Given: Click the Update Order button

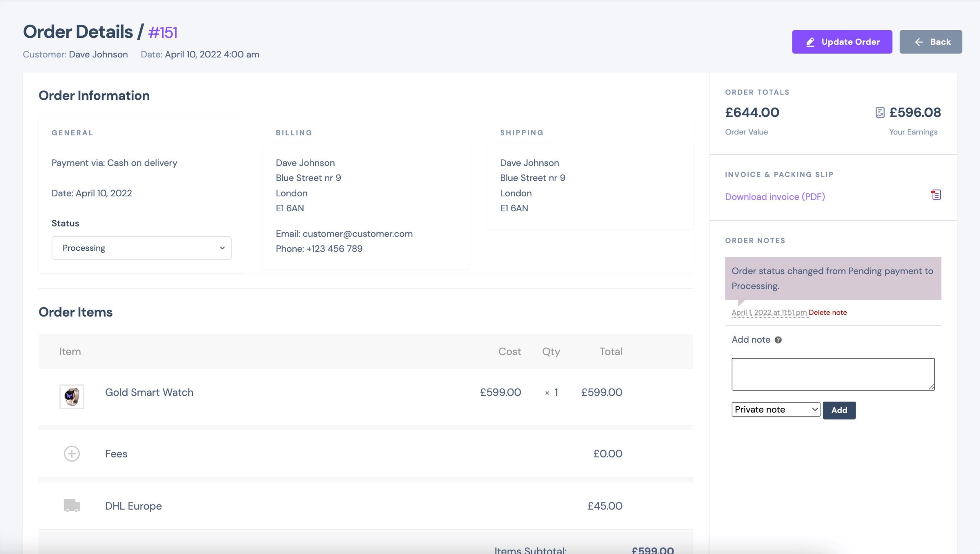Looking at the screenshot, I should [x=842, y=42].
